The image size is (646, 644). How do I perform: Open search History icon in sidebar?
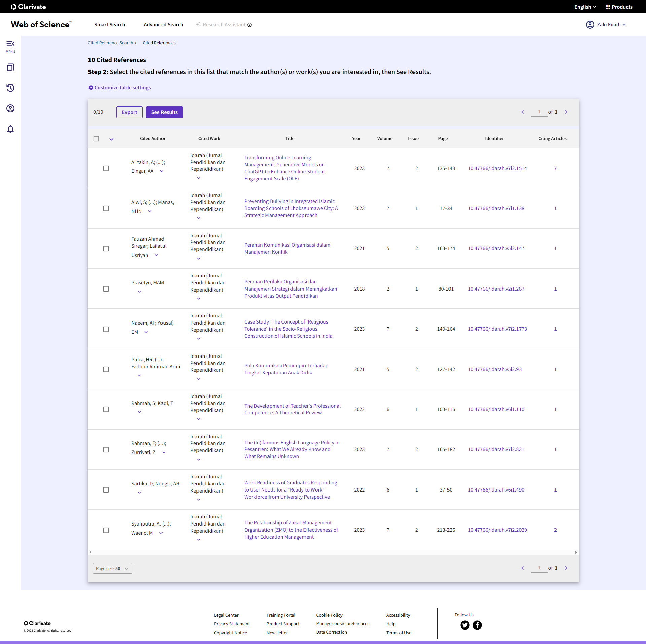(x=10, y=88)
